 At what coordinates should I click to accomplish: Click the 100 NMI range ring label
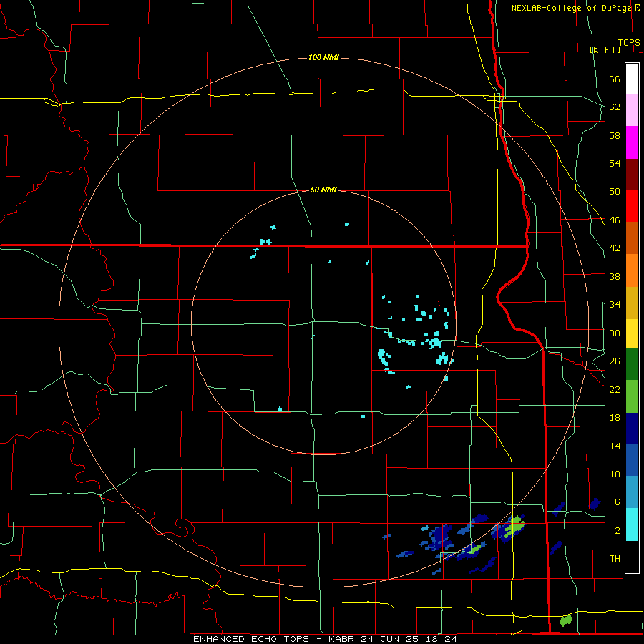tap(323, 57)
